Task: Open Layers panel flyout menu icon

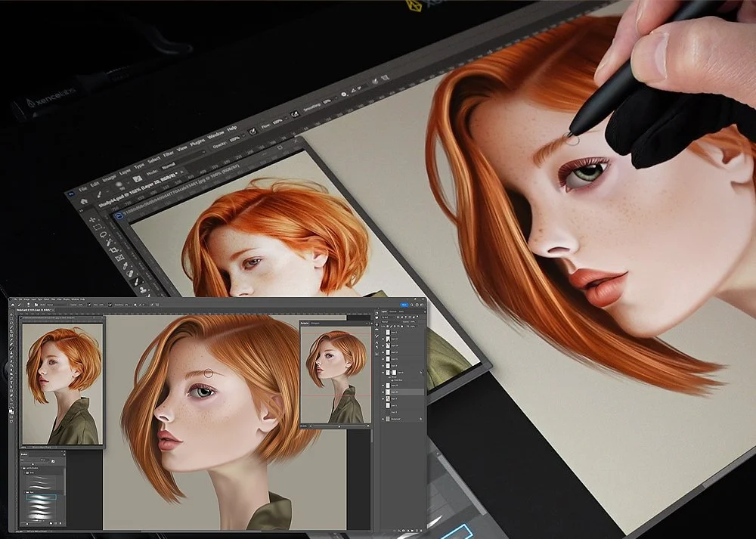Action: click(x=425, y=312)
